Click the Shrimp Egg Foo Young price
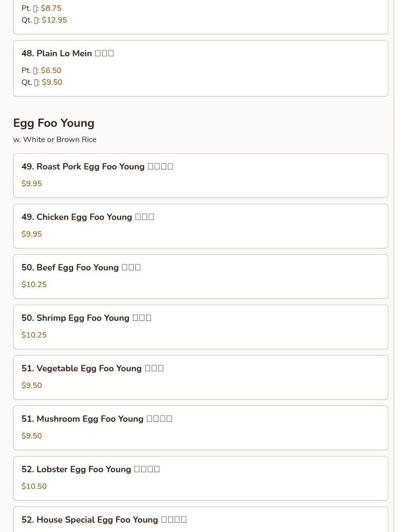 (x=34, y=335)
